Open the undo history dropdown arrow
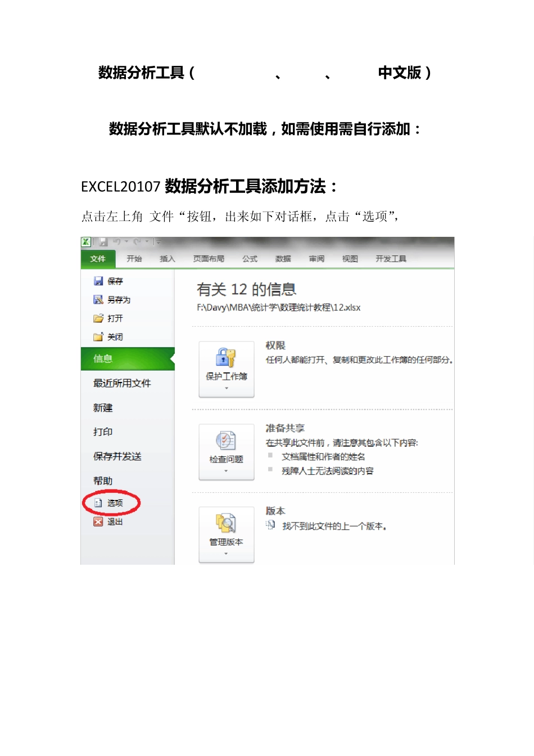The image size is (534, 756). click(126, 242)
